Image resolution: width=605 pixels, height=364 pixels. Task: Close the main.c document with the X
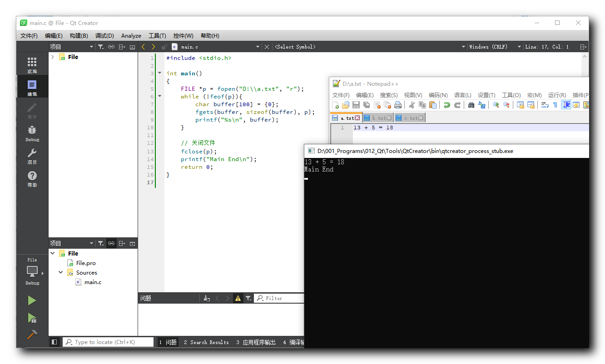click(267, 47)
